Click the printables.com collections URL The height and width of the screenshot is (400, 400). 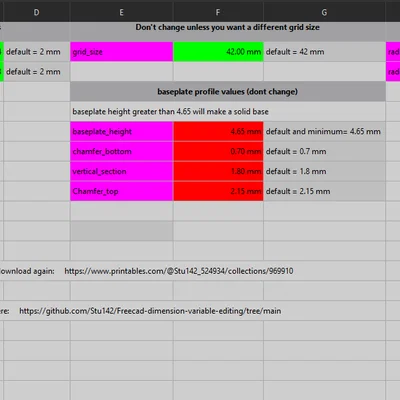click(x=179, y=271)
